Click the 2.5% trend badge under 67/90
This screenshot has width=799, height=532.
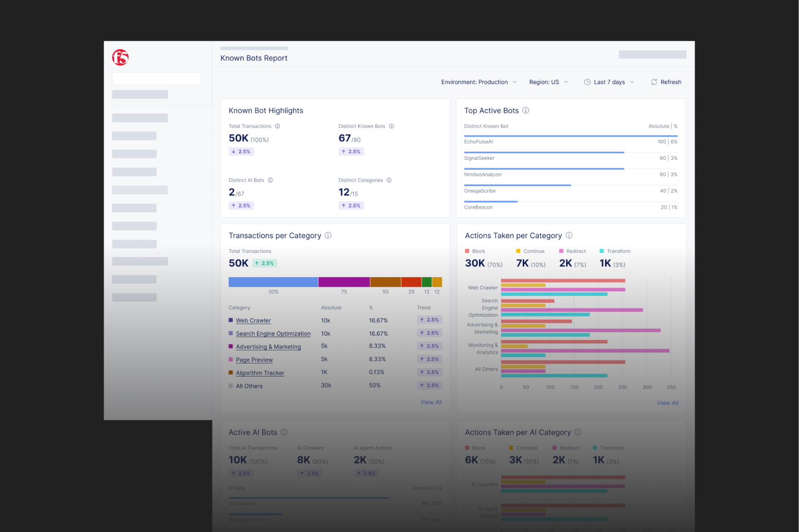[351, 152]
